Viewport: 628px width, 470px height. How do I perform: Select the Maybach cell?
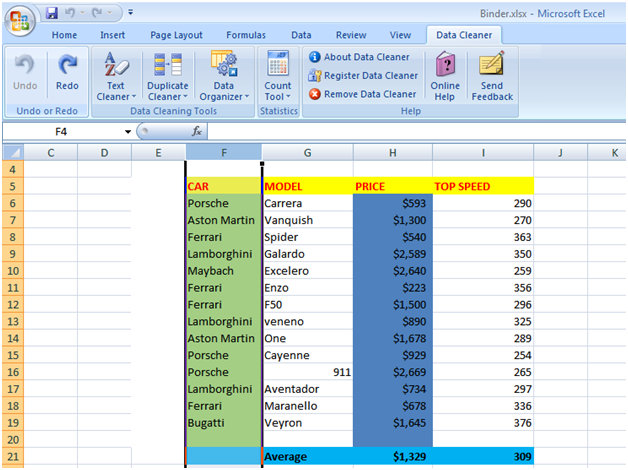(224, 271)
